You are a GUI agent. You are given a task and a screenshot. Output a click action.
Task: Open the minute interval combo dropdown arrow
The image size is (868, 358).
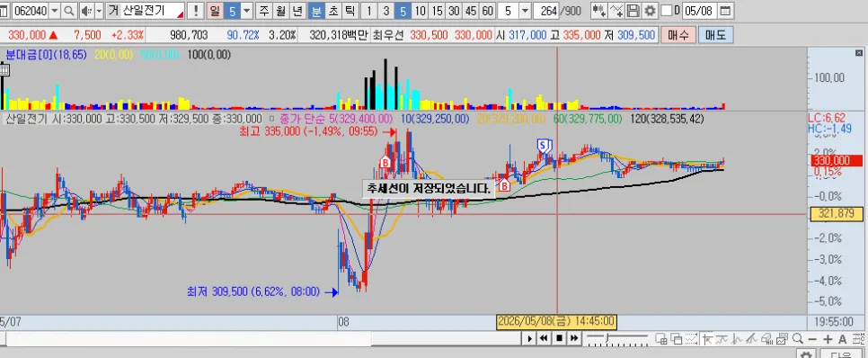525,11
